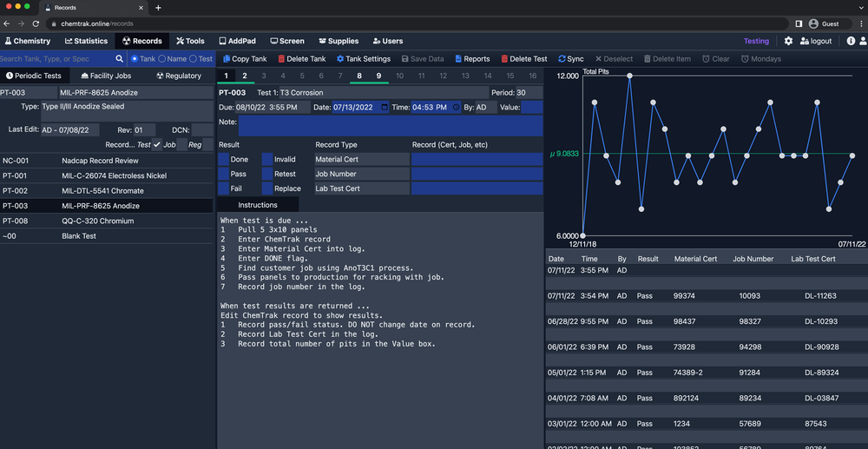Click the Clear toolbar item

click(716, 59)
